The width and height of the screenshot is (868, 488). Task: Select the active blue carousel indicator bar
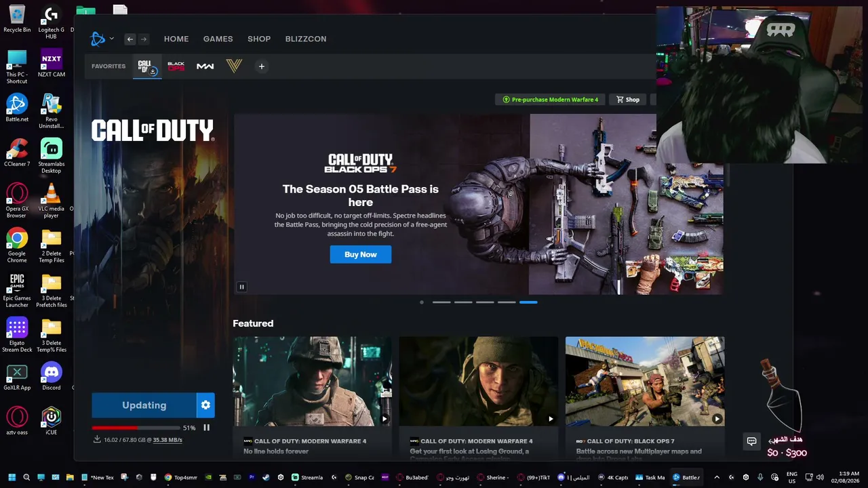tap(528, 302)
